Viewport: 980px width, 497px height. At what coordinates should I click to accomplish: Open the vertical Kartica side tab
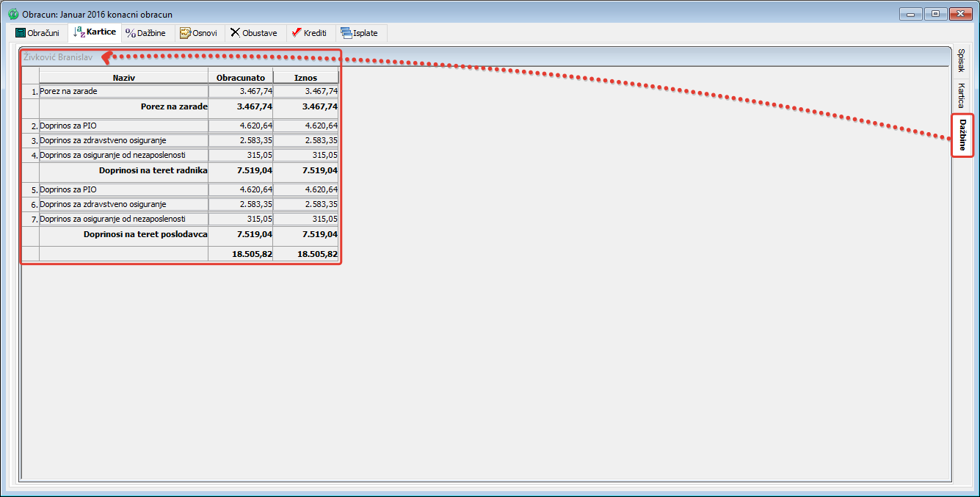click(x=962, y=95)
